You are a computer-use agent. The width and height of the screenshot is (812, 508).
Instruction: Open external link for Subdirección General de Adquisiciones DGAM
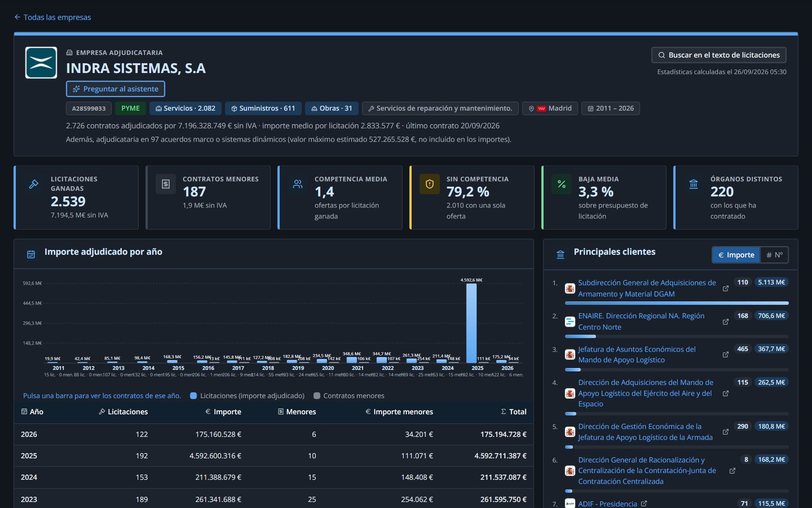[x=726, y=289]
